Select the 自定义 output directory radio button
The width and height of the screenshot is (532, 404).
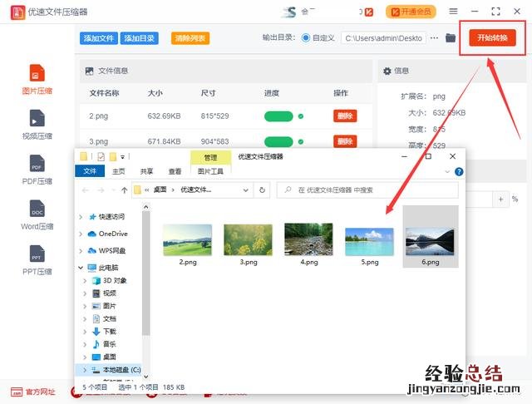[306, 38]
